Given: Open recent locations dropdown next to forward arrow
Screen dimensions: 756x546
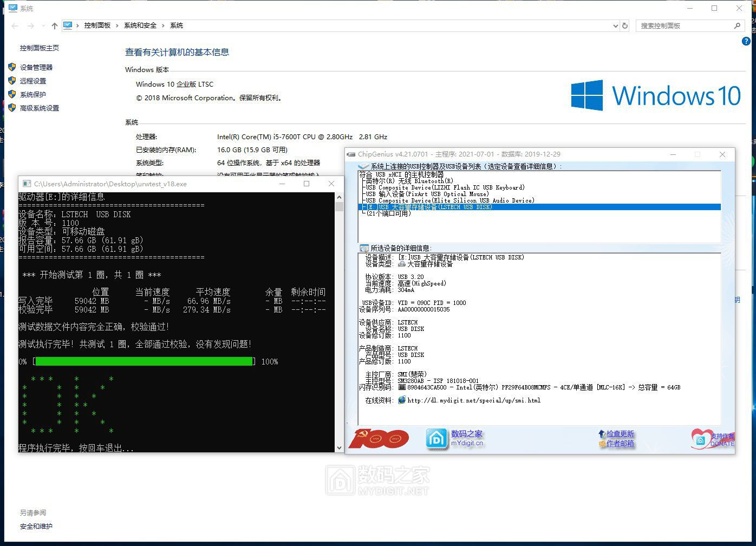Looking at the screenshot, I should coord(43,26).
